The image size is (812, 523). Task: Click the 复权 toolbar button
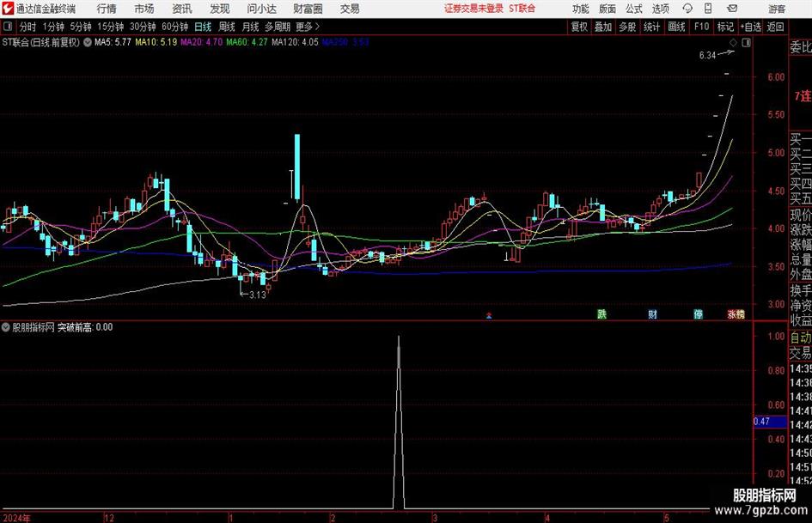(x=579, y=27)
